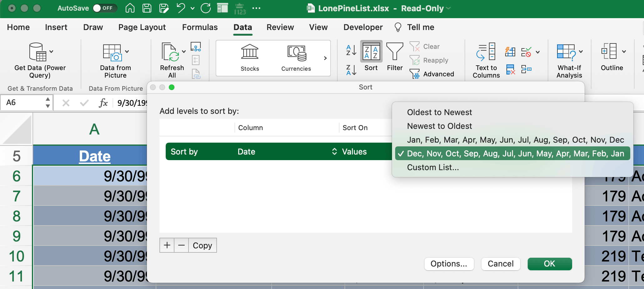Click the Home icon in title bar
The width and height of the screenshot is (644, 289).
130,8
